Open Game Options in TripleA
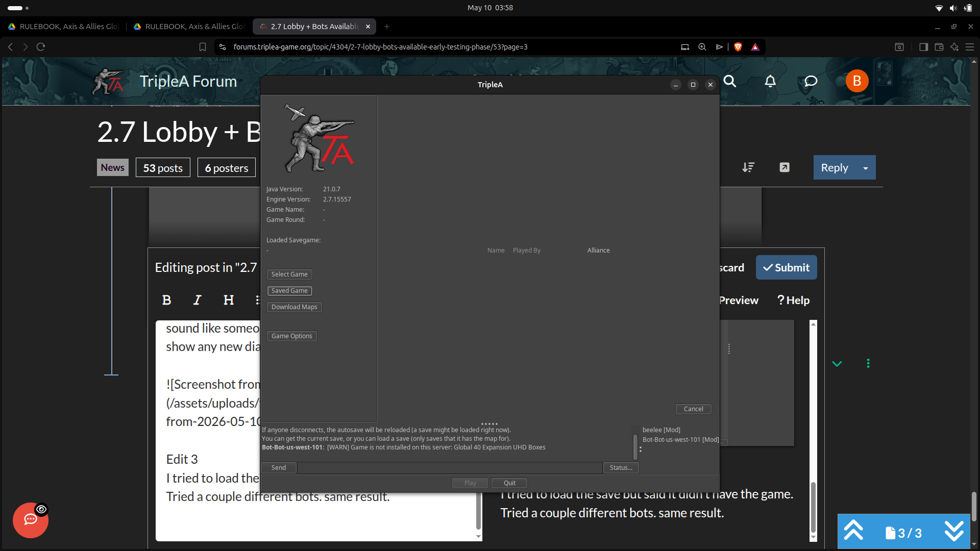Image resolution: width=980 pixels, height=551 pixels. pos(292,336)
